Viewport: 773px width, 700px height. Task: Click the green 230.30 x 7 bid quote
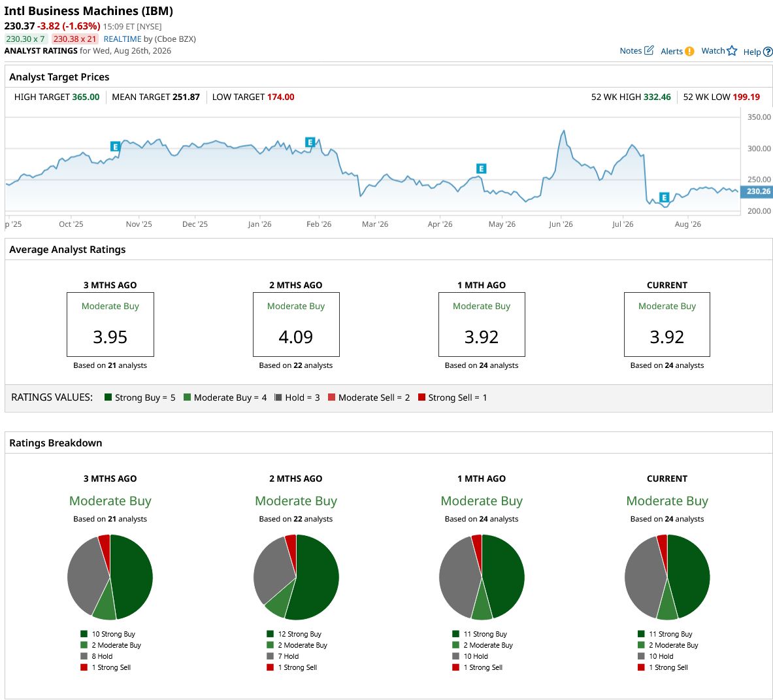click(25, 39)
